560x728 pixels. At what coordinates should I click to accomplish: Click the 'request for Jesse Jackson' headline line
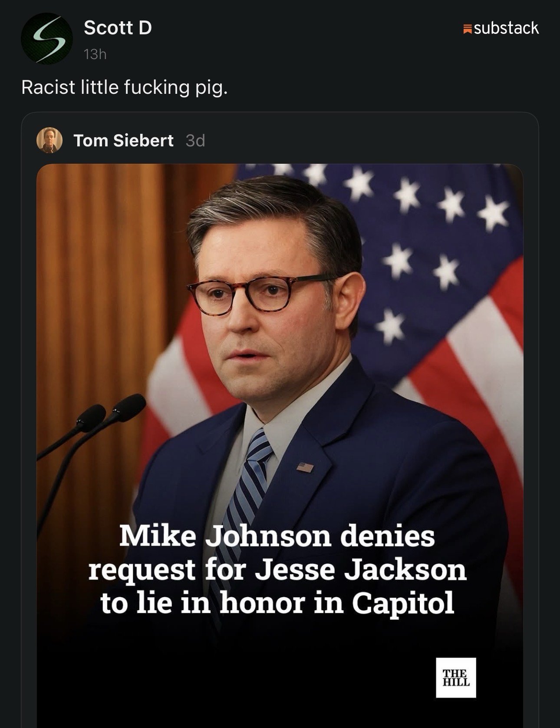pyautogui.click(x=277, y=569)
